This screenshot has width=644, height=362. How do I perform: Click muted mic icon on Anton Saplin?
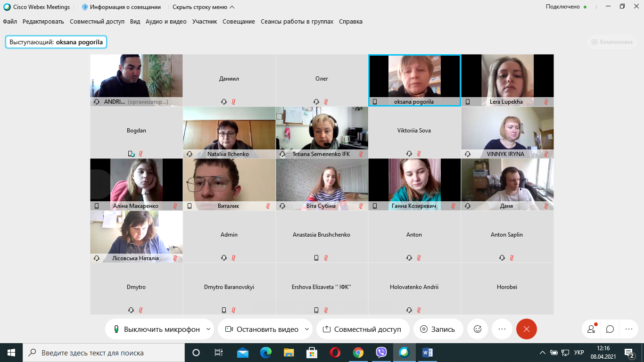click(x=512, y=258)
